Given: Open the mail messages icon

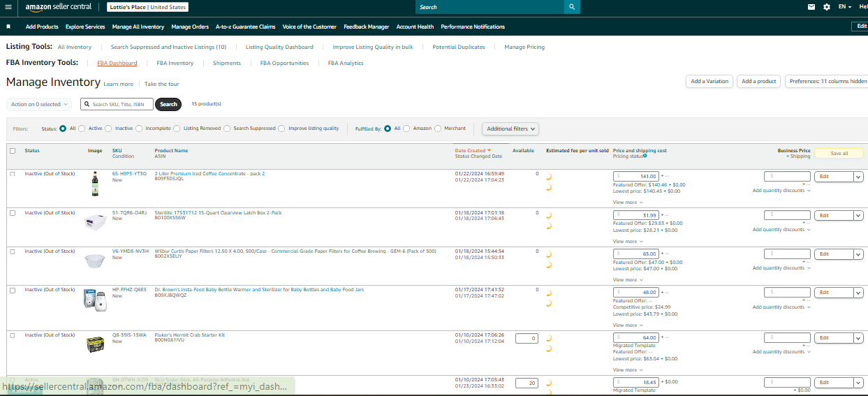Looking at the screenshot, I should (811, 7).
